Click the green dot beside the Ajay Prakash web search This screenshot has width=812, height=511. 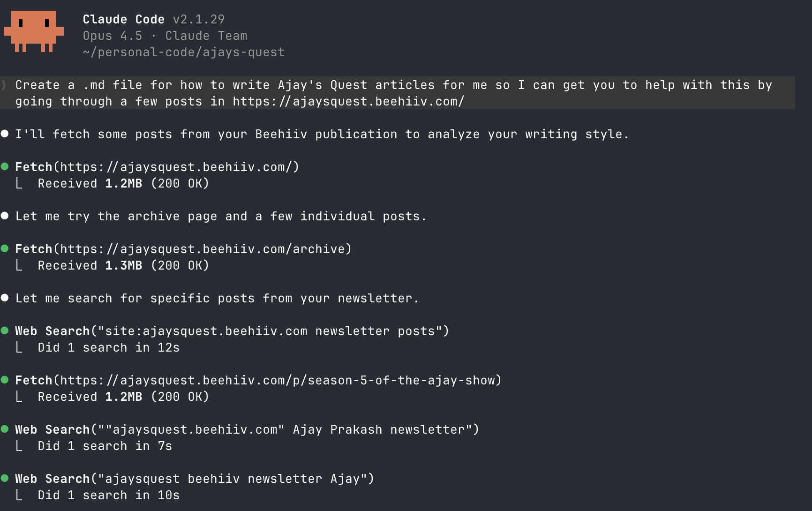point(5,429)
